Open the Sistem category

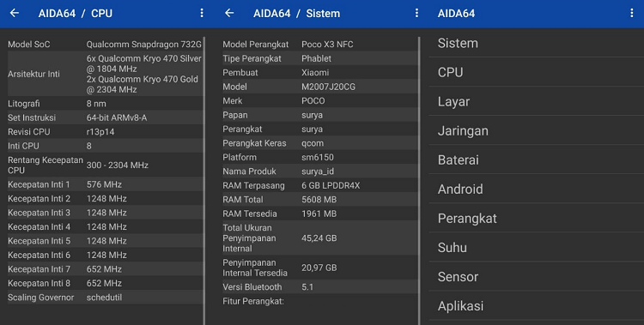537,43
